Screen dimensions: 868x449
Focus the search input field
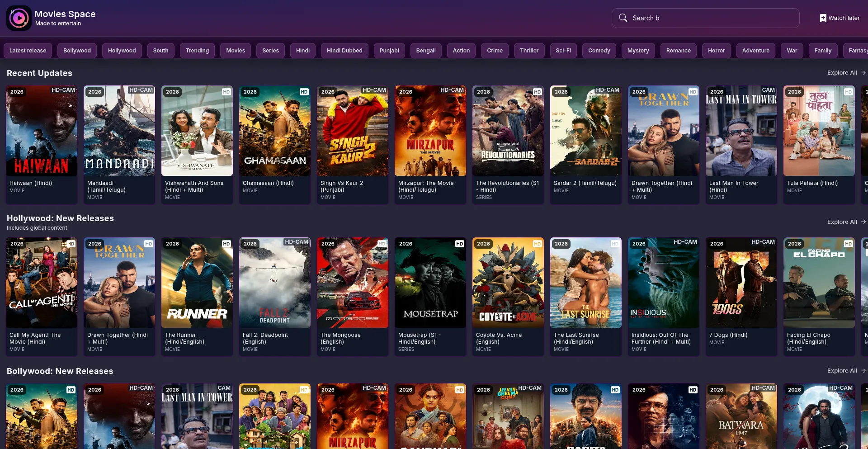(x=705, y=18)
